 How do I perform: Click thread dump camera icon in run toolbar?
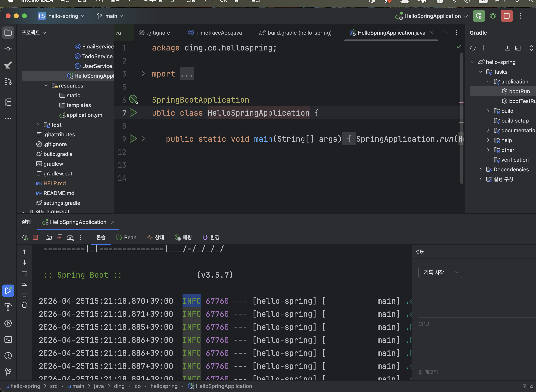click(49, 237)
